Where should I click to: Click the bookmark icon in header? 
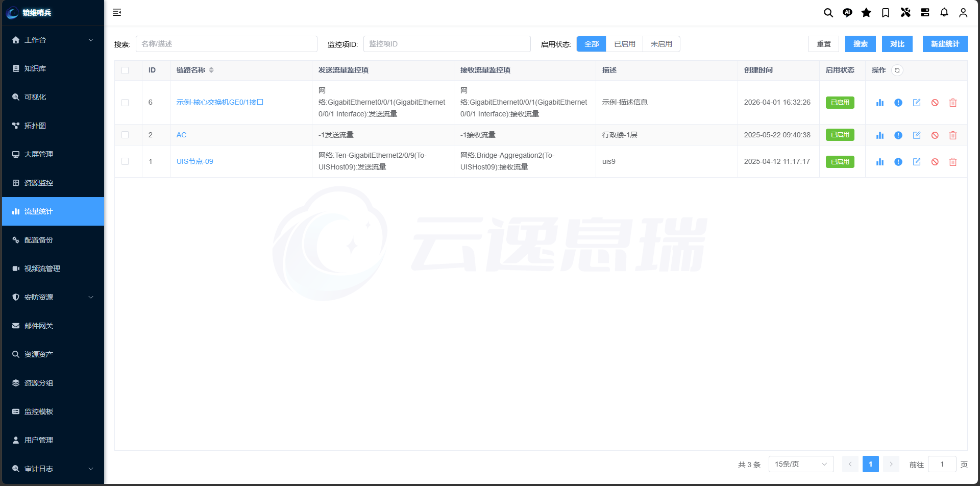(886, 13)
